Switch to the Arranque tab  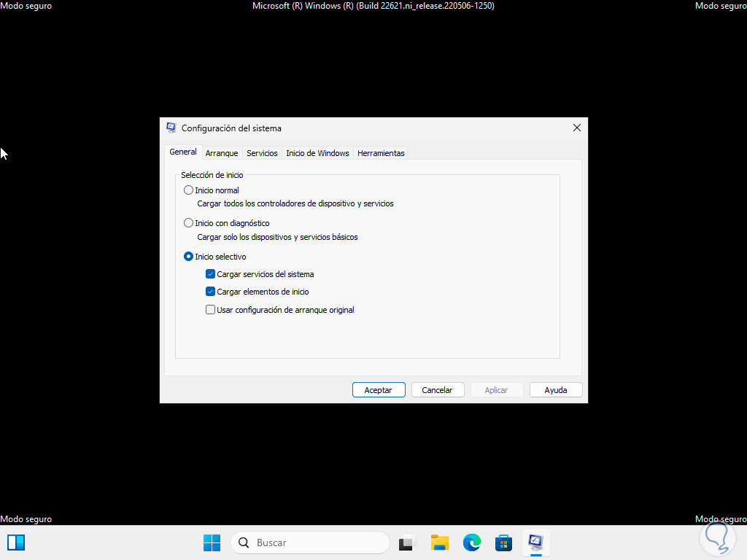(221, 153)
